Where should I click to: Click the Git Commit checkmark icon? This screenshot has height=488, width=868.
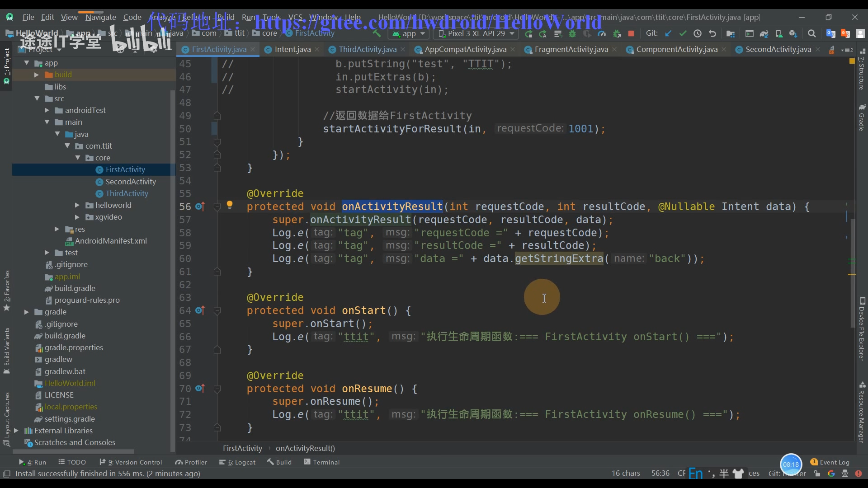pos(683,33)
